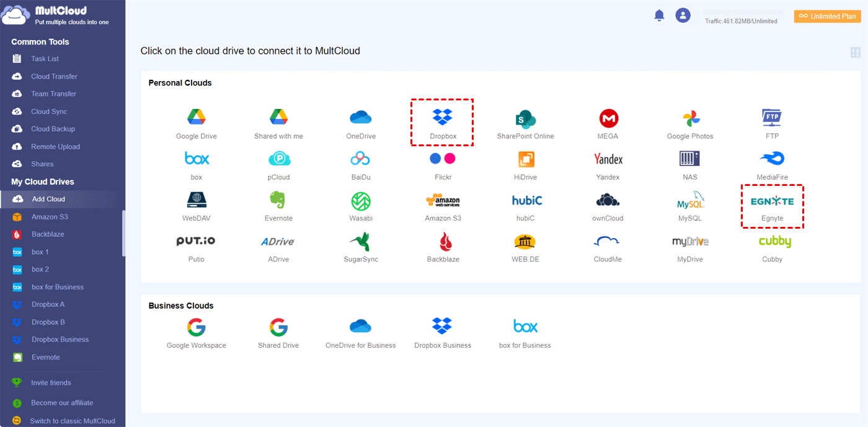This screenshot has width=868, height=427.
Task: Add BaiDu cloud
Action: 361,165
